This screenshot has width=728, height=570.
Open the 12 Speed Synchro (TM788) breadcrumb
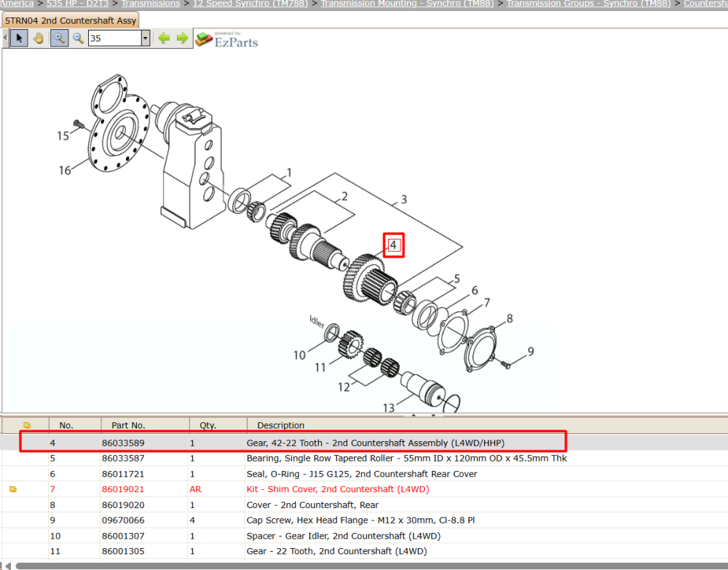250,3
